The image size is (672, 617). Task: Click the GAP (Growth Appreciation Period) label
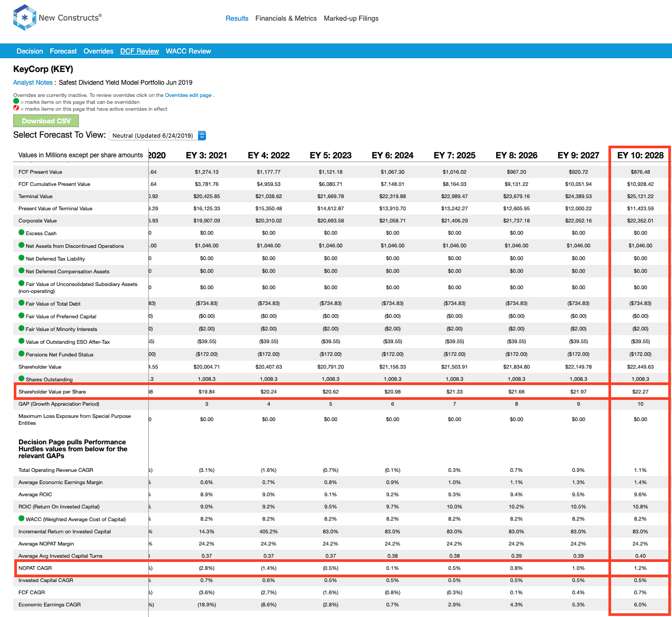pyautogui.click(x=59, y=404)
